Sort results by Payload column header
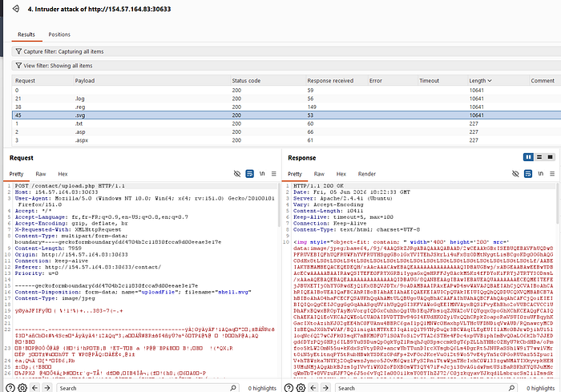Viewport: 561px width, 392px height. (x=151, y=80)
